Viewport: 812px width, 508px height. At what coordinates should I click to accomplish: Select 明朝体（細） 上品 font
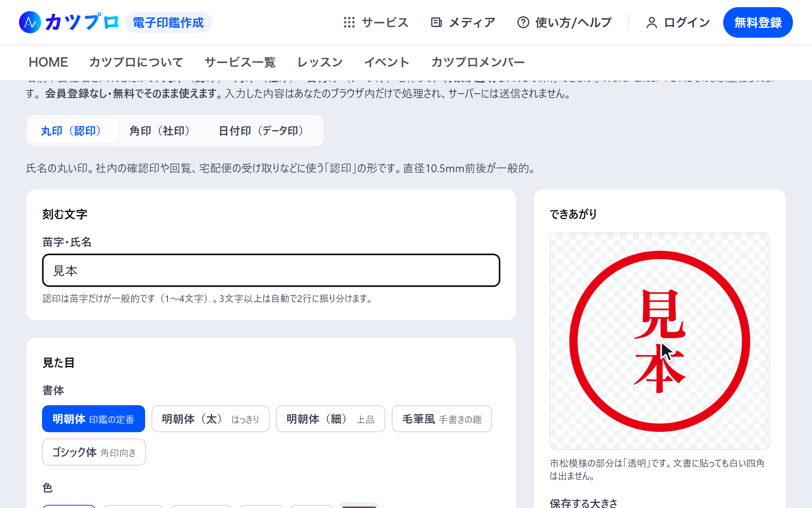click(331, 419)
